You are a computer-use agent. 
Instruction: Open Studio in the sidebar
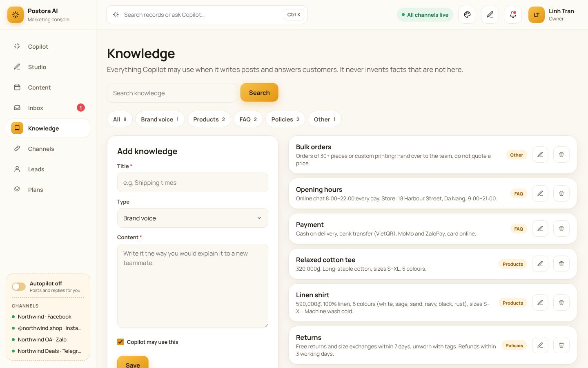[48, 67]
